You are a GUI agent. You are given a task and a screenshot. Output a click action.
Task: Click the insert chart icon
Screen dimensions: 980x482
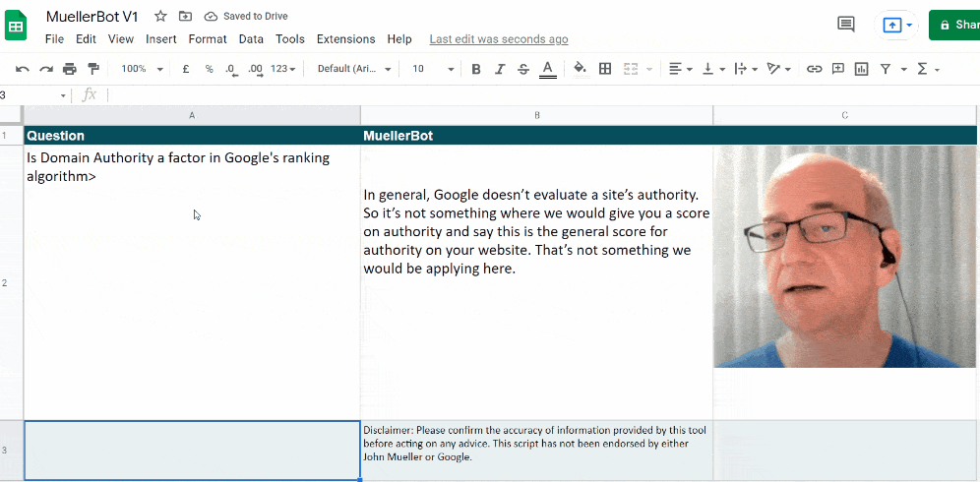(x=862, y=69)
